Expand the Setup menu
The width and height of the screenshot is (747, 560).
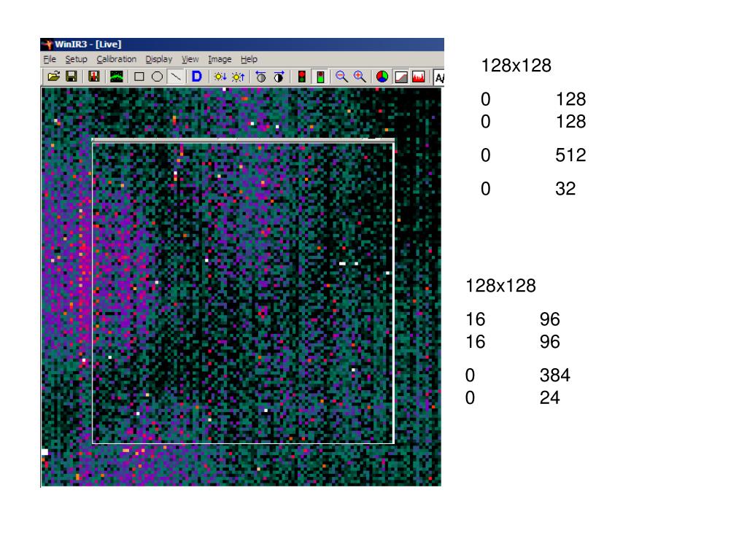(76, 59)
